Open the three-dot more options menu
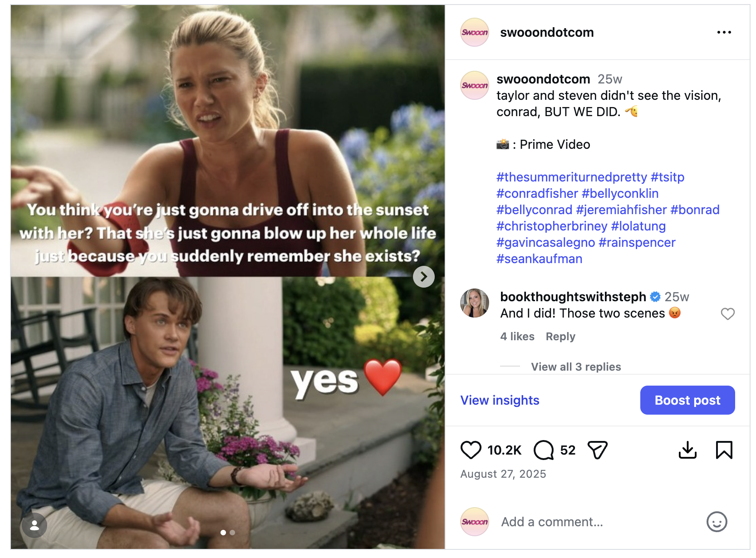 (x=724, y=32)
